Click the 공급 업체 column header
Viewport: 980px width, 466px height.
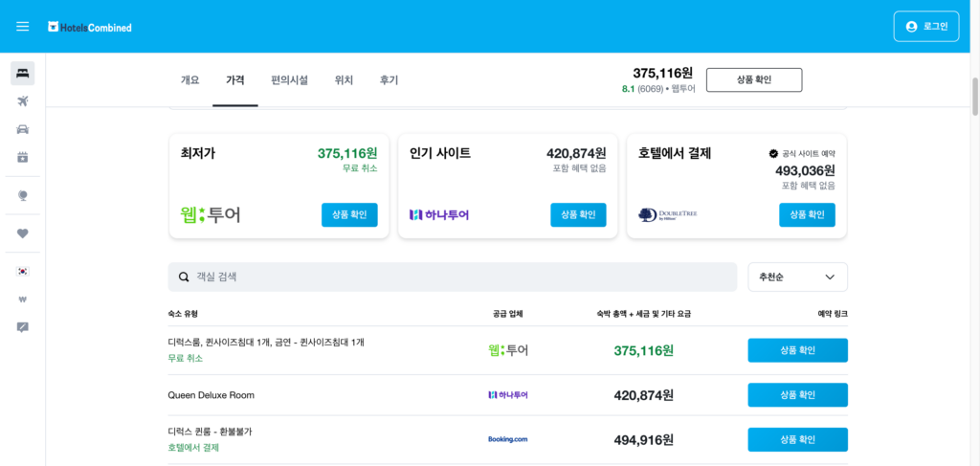(x=507, y=314)
